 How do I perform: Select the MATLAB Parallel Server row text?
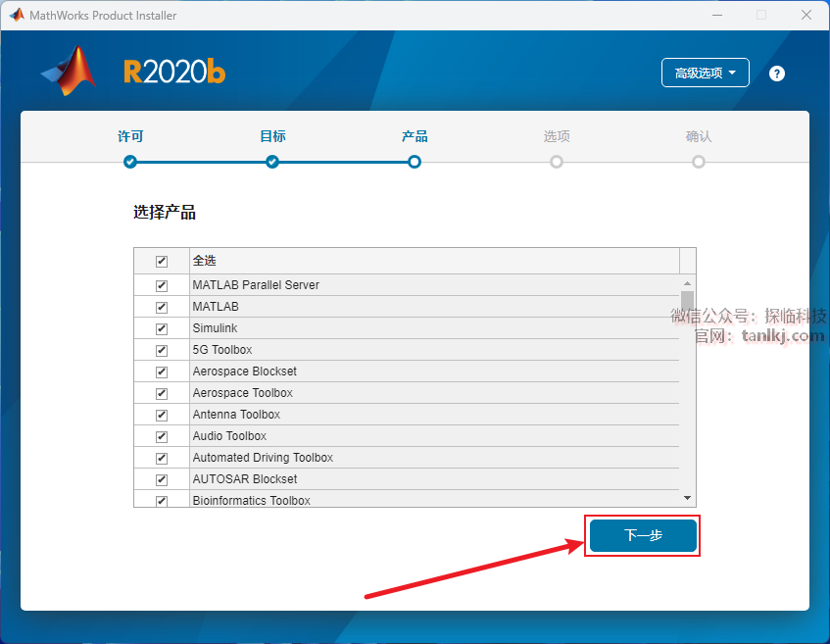click(x=256, y=285)
